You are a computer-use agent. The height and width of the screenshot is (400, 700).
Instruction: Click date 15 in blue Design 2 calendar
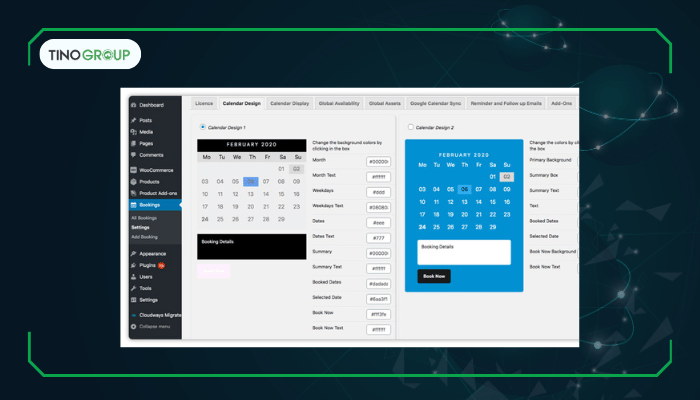click(493, 202)
